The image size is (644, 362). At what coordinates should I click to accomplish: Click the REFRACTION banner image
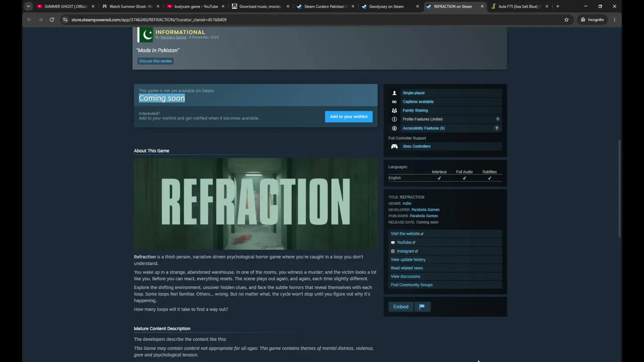[256, 204]
